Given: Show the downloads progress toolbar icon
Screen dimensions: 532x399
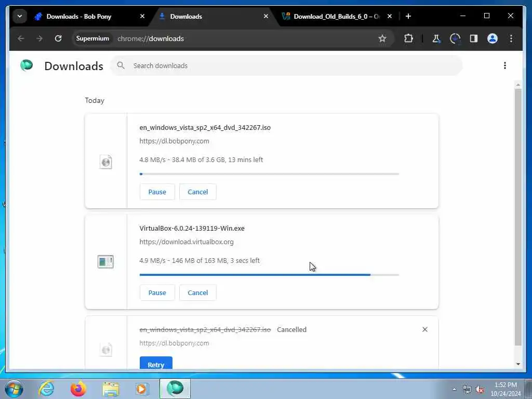Looking at the screenshot, I should 455,38.
